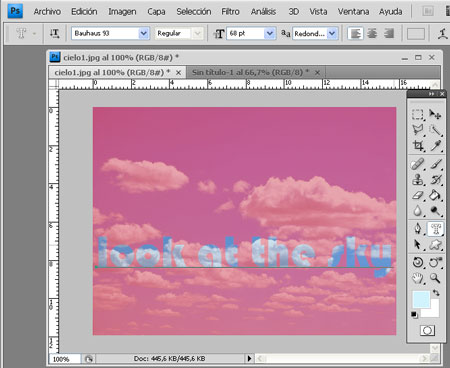Select the Pen tool
Screen dimensions: 450x368
[417, 229]
